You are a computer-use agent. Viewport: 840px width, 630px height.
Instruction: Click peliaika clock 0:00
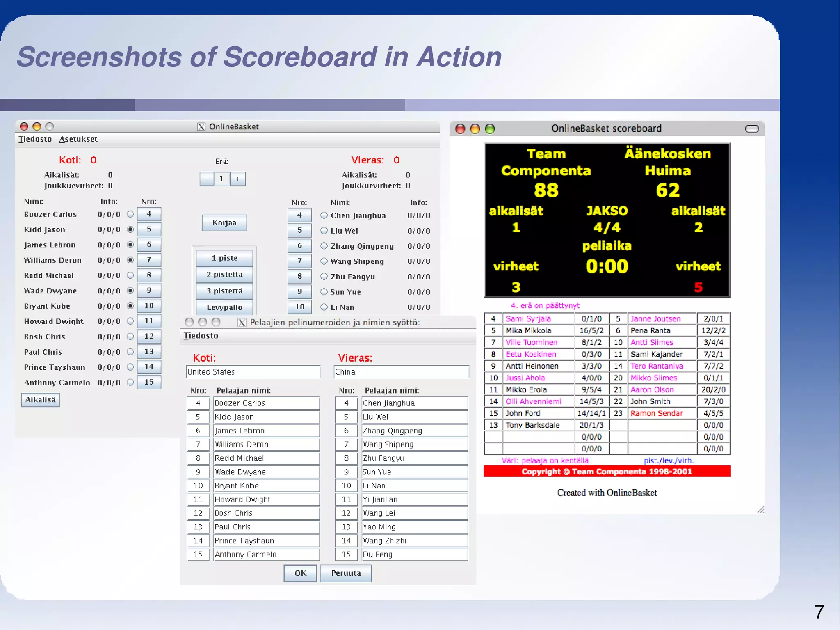[x=607, y=266]
